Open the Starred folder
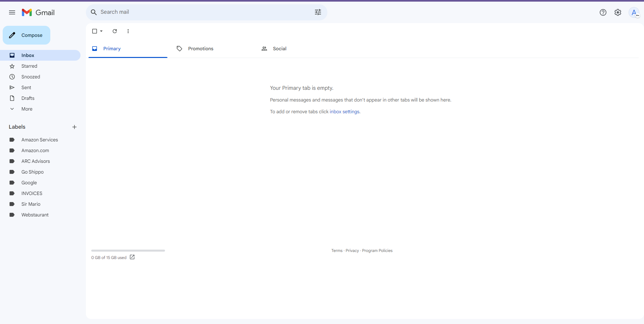This screenshot has height=324, width=644. point(40,66)
